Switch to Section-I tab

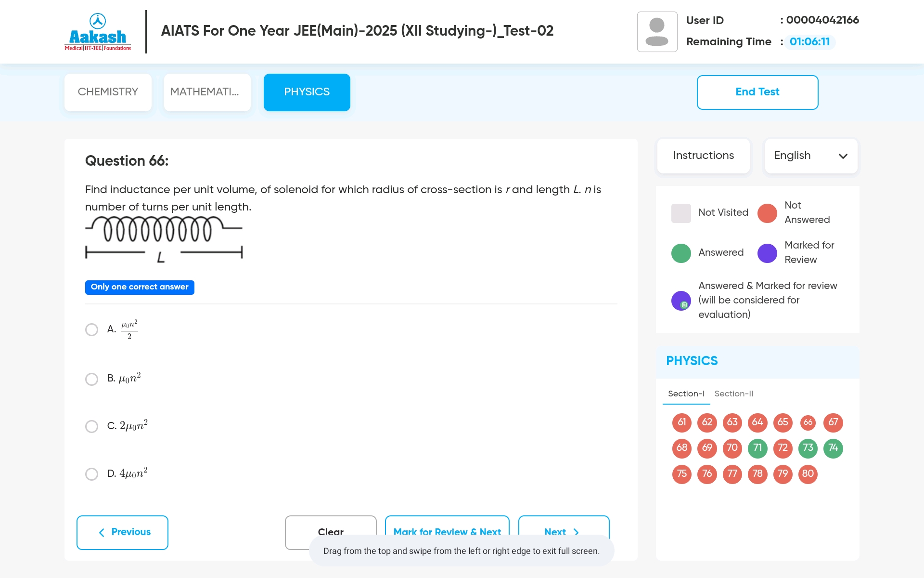coord(686,394)
